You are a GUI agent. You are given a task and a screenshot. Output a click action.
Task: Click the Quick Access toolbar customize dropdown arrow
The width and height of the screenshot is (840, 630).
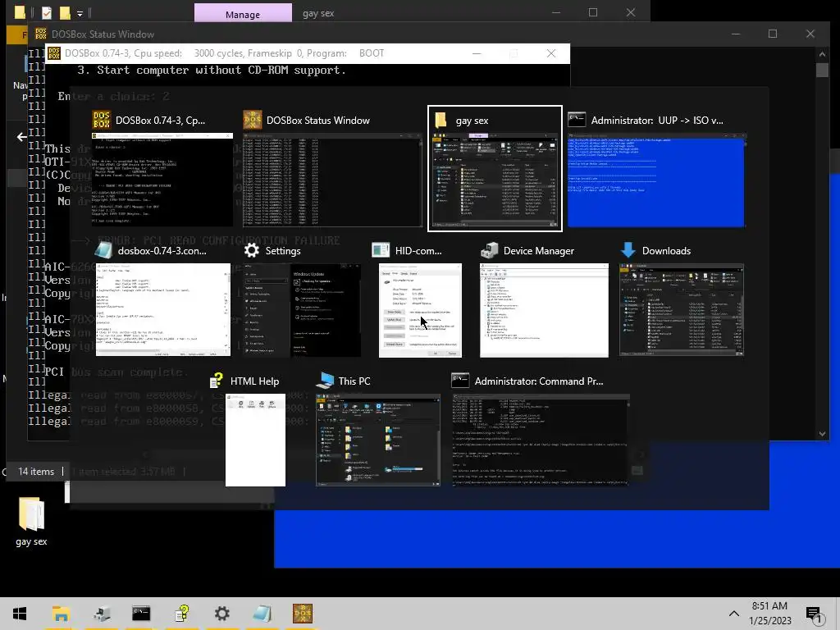pyautogui.click(x=80, y=13)
